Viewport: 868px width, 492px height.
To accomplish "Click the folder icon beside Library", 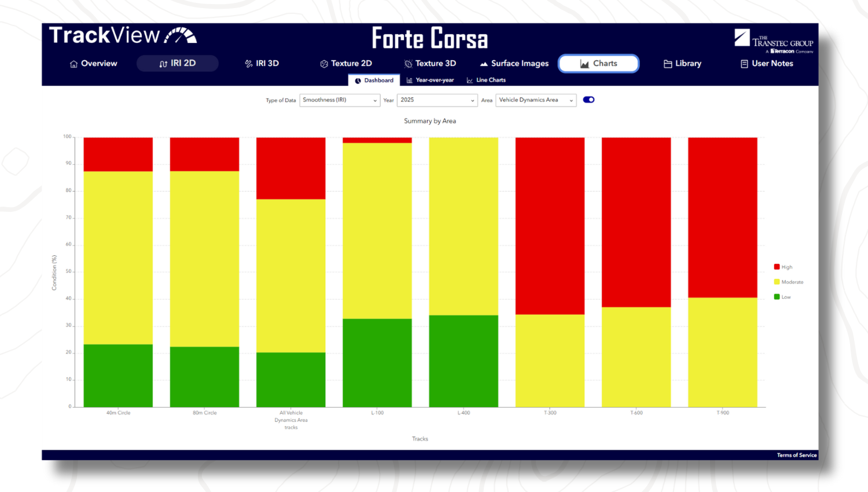I will [668, 64].
